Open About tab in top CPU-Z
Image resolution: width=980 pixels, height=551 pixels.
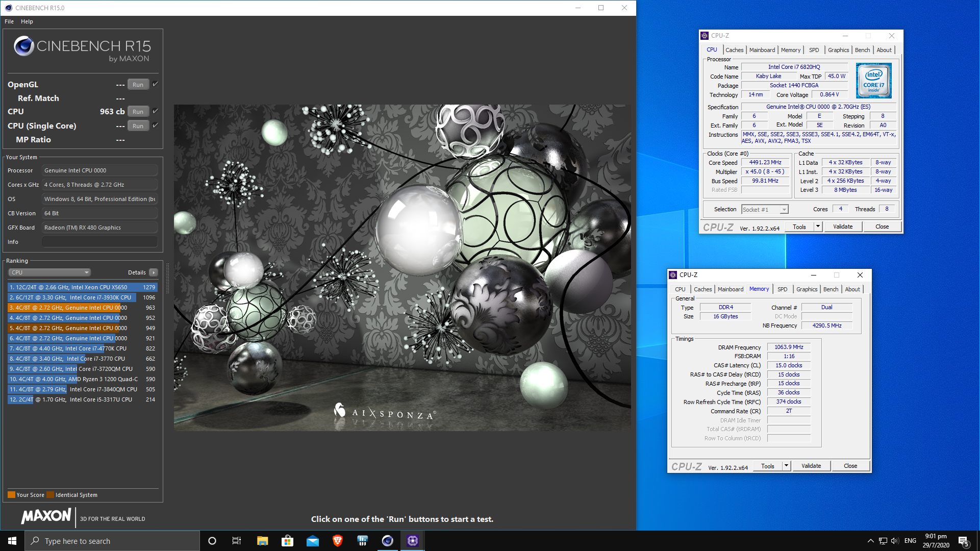(x=884, y=50)
